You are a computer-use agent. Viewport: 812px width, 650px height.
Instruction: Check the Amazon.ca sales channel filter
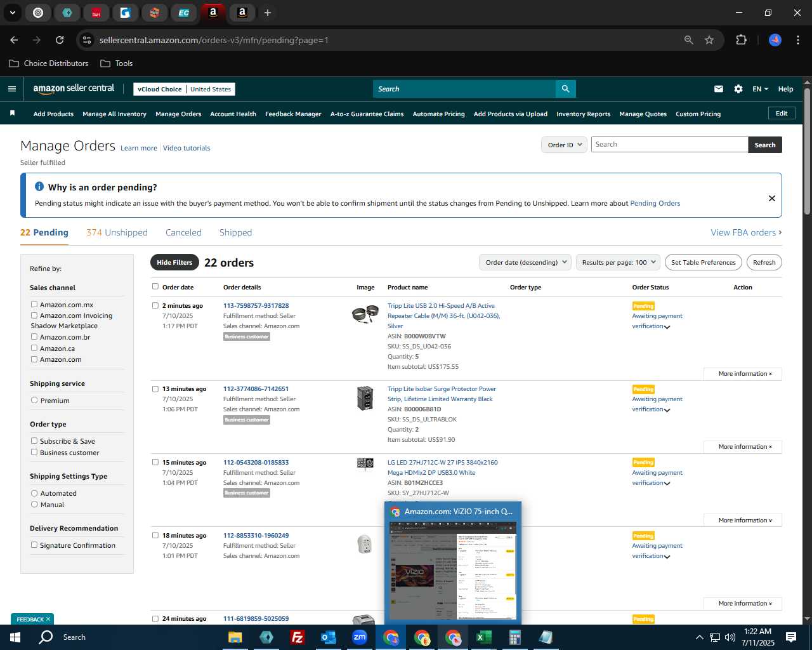point(34,348)
